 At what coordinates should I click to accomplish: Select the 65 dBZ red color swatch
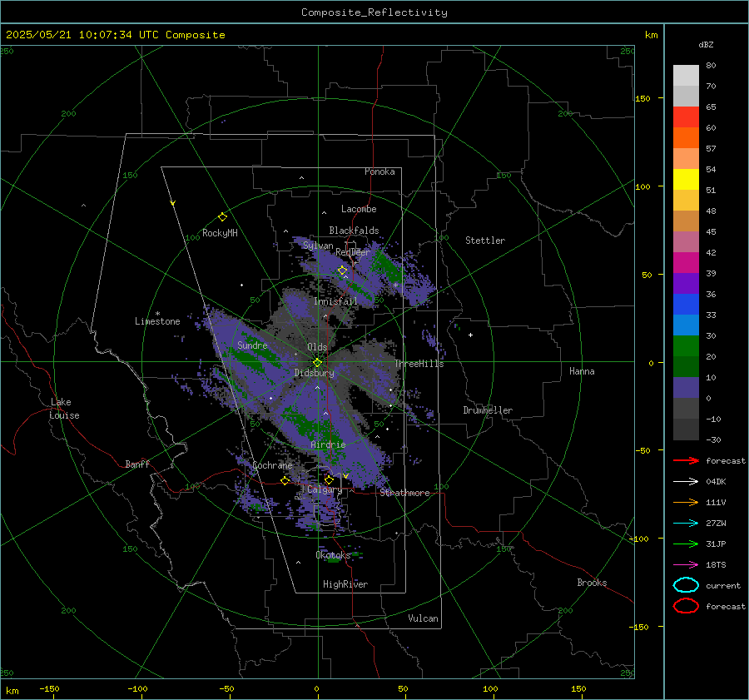(686, 117)
